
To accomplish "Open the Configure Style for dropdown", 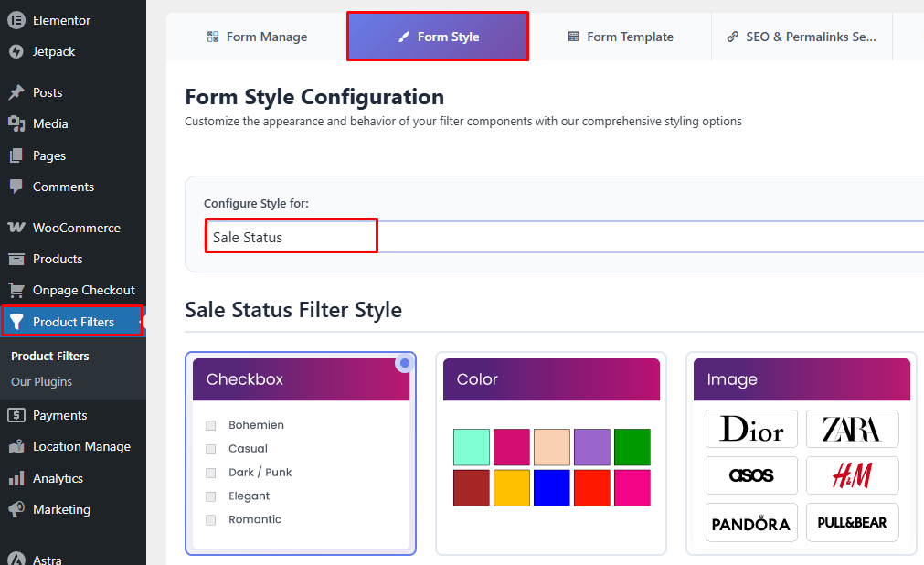I will point(291,235).
